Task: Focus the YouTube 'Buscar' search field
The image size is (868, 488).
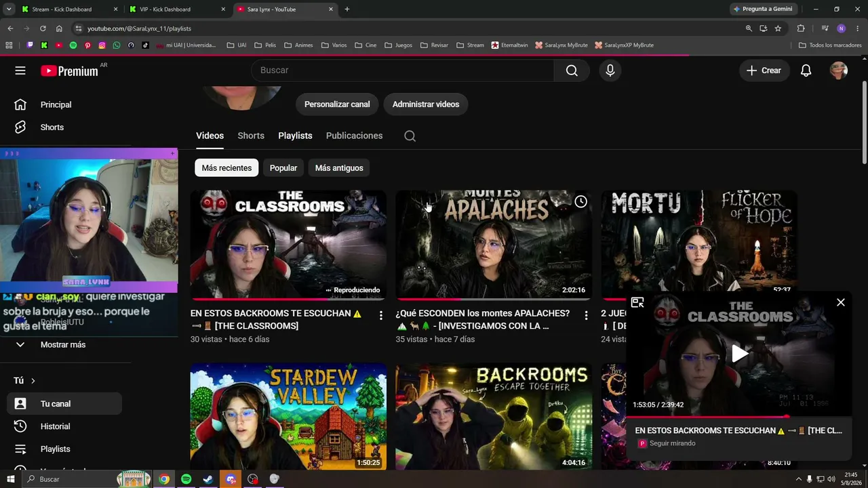Action: 403,70
